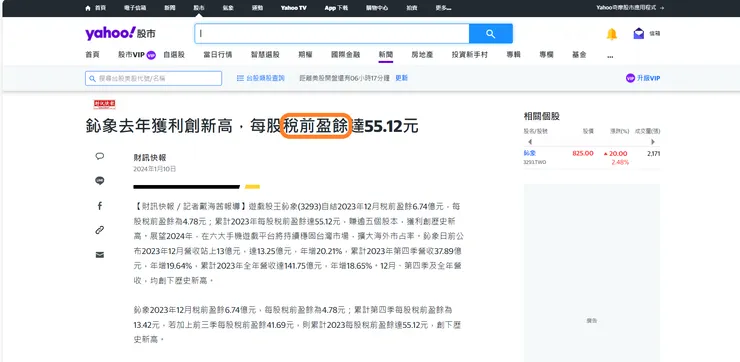The width and height of the screenshot is (740, 362).
Task: Open the mailbox envelope icon
Action: 639,34
